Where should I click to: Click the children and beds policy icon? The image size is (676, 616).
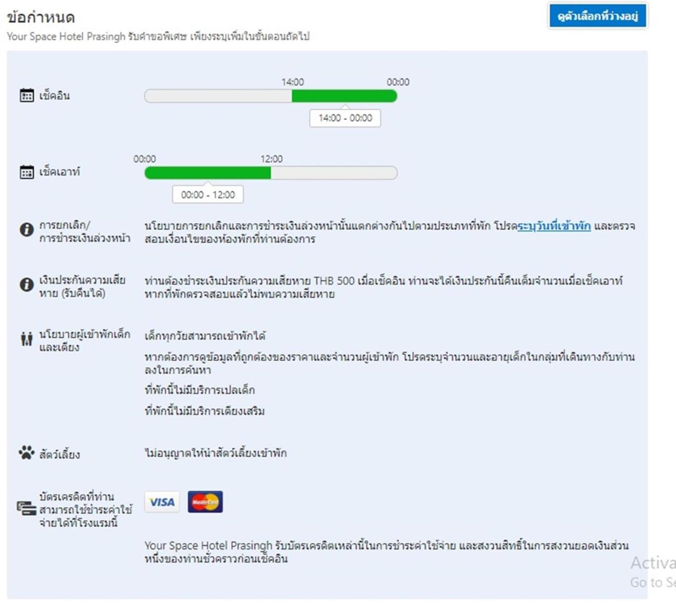(x=26, y=339)
